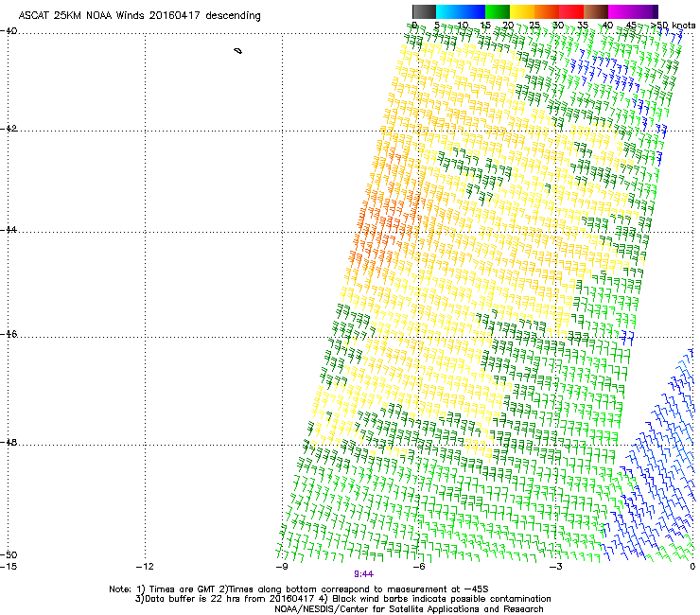Click the red 30-35 knots legend swatch
This screenshot has width=700, height=615.
coord(571,11)
